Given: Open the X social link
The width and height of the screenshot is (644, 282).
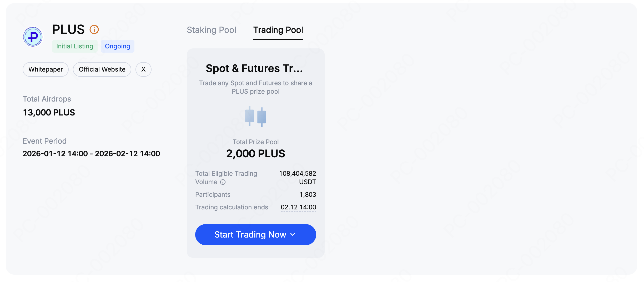Looking at the screenshot, I should [143, 69].
